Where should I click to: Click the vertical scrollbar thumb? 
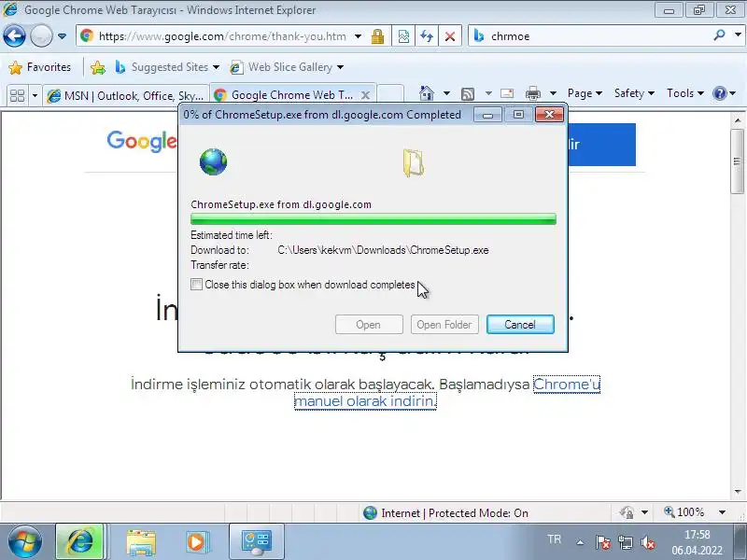738,161
